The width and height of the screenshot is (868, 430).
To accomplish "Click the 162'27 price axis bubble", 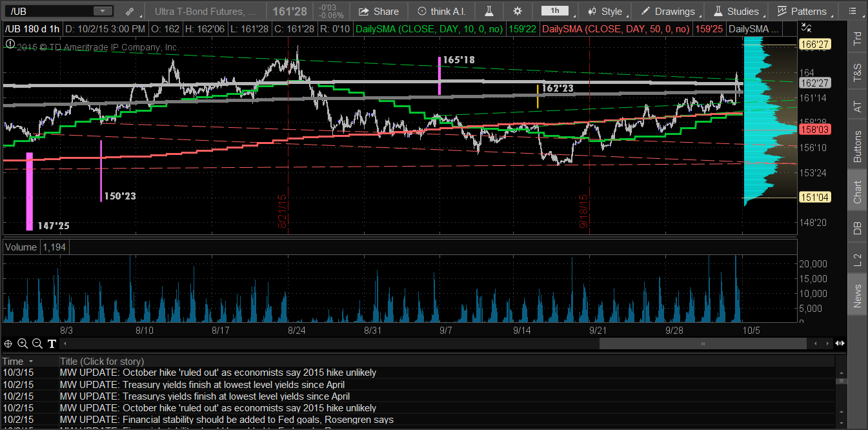I will coord(814,83).
